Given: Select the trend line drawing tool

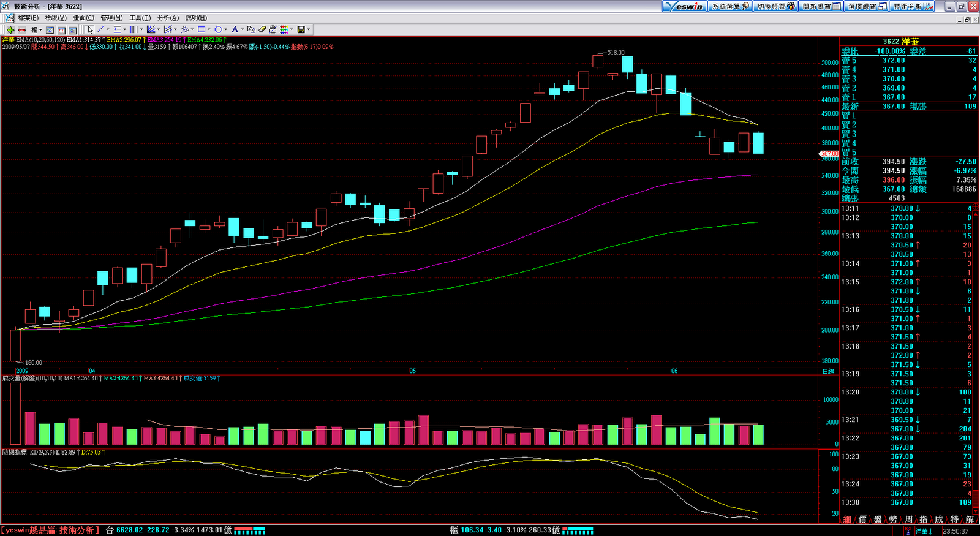Looking at the screenshot, I should pyautogui.click(x=100, y=29).
